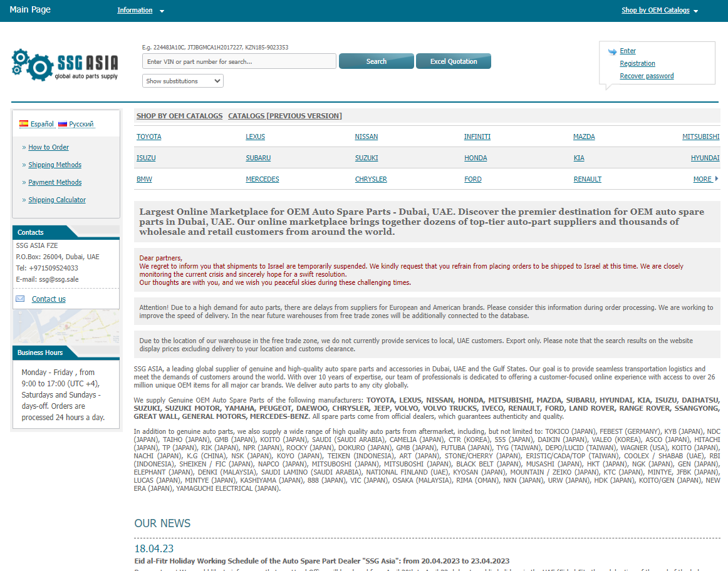
Task: Open the Shipping Calculator link
Action: point(57,200)
